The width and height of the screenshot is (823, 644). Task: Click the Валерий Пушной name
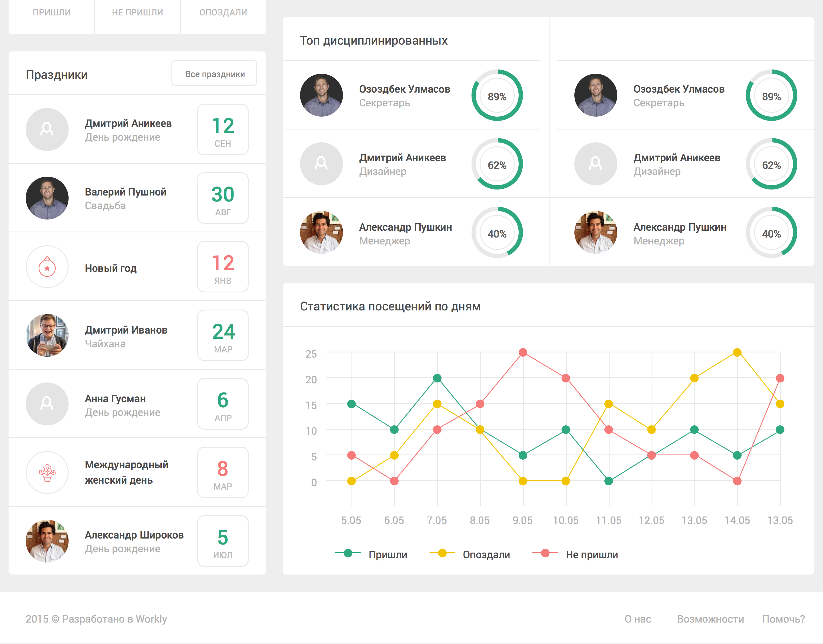click(x=125, y=192)
